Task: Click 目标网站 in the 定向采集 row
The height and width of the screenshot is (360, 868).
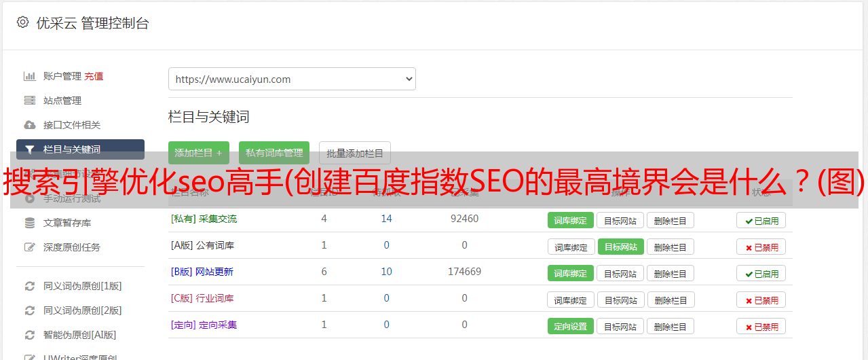Action: pos(620,326)
